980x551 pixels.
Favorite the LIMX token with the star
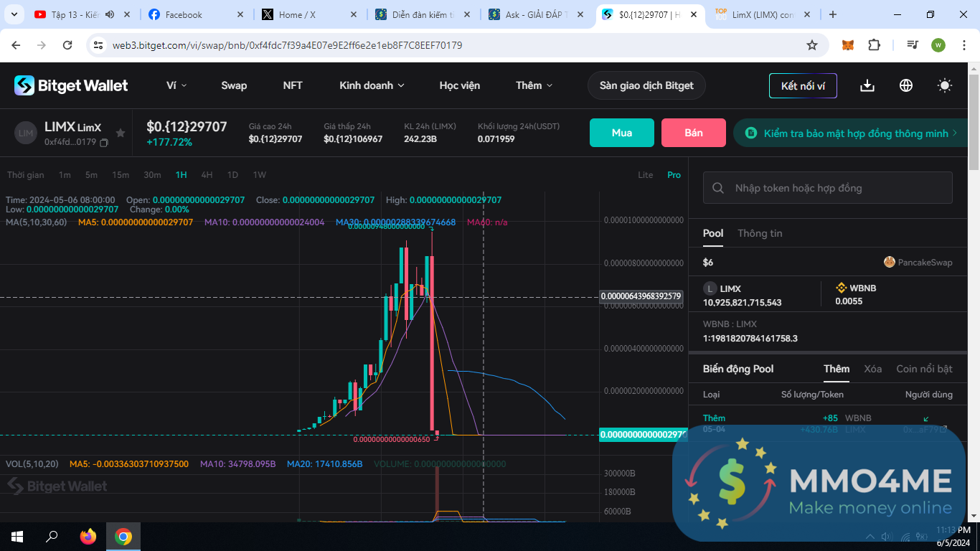click(x=121, y=133)
